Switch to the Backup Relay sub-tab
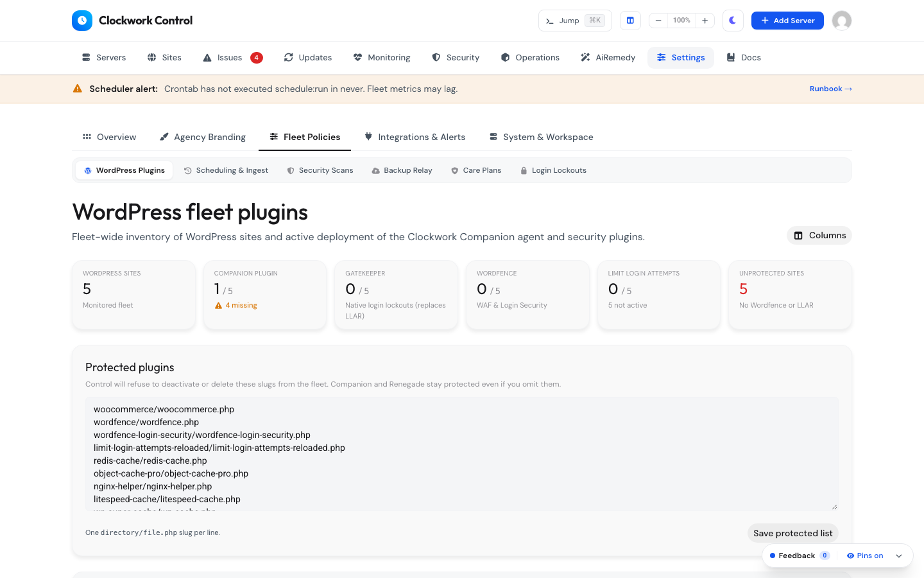 point(402,170)
